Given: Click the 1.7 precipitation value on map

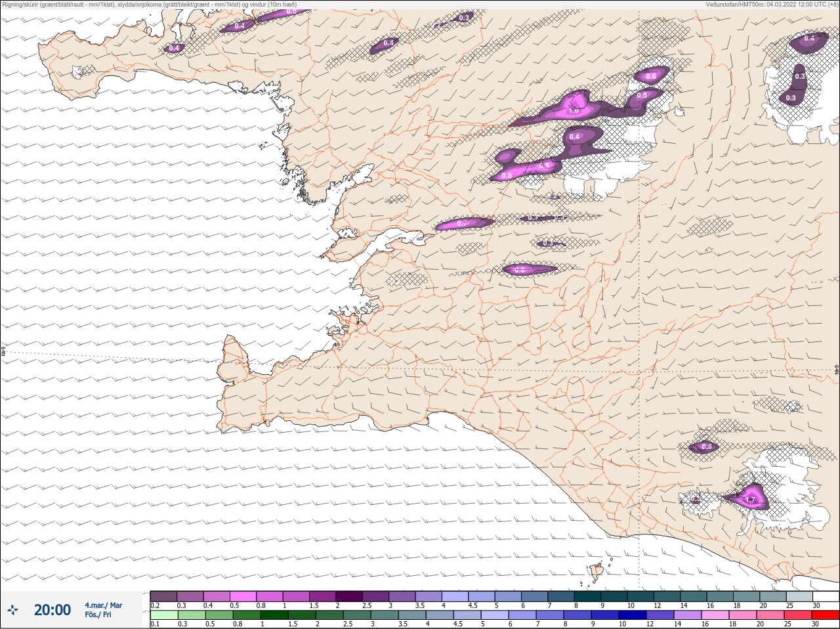Looking at the screenshot, I should click(x=751, y=500).
